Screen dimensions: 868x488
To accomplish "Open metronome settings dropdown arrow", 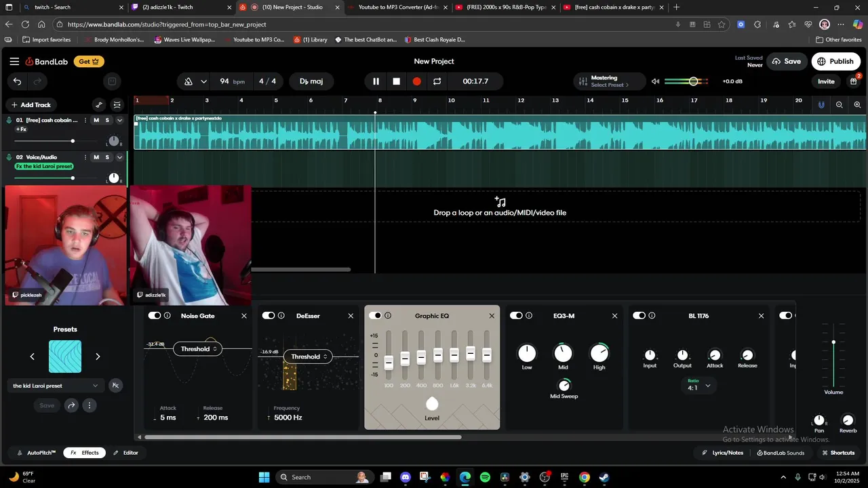I will coord(203,81).
